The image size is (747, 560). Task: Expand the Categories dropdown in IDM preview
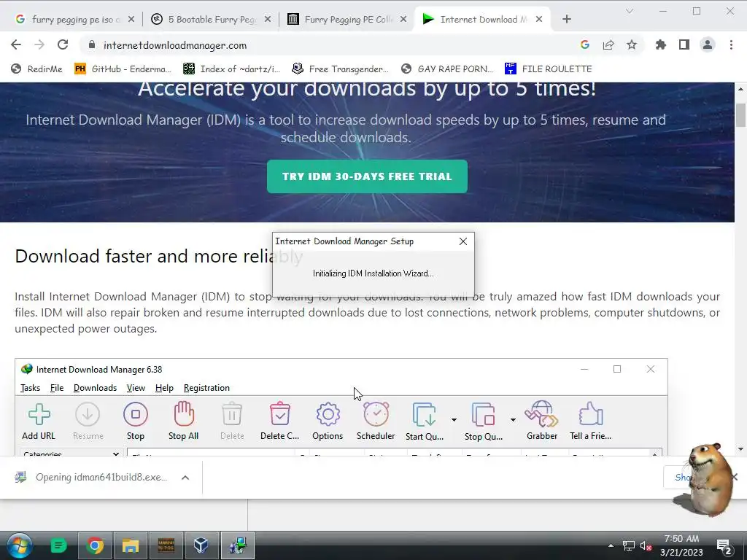[116, 454]
